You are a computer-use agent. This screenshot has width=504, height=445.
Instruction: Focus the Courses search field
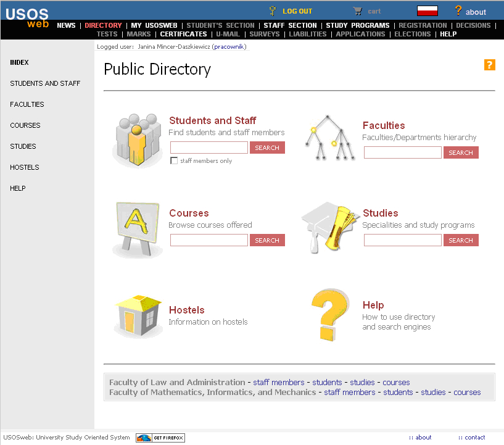coord(209,240)
